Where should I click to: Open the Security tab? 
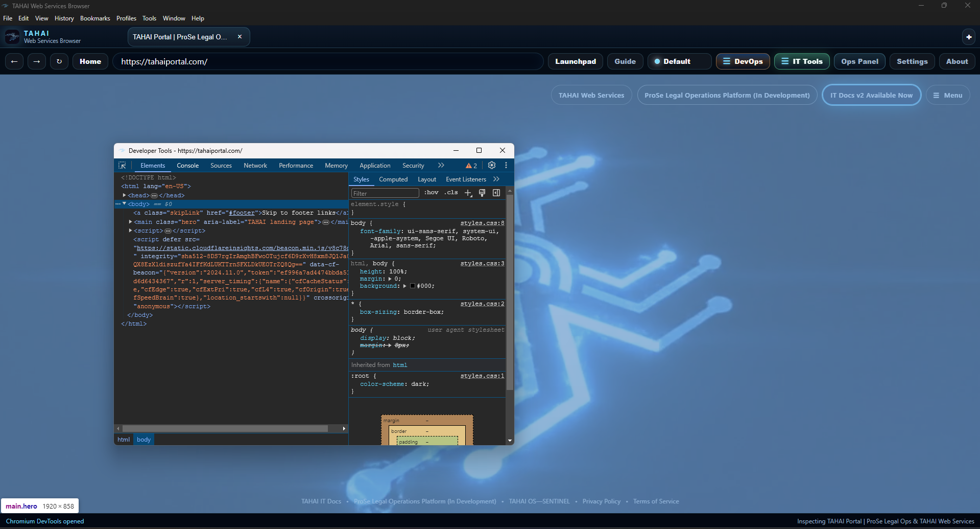coord(413,166)
